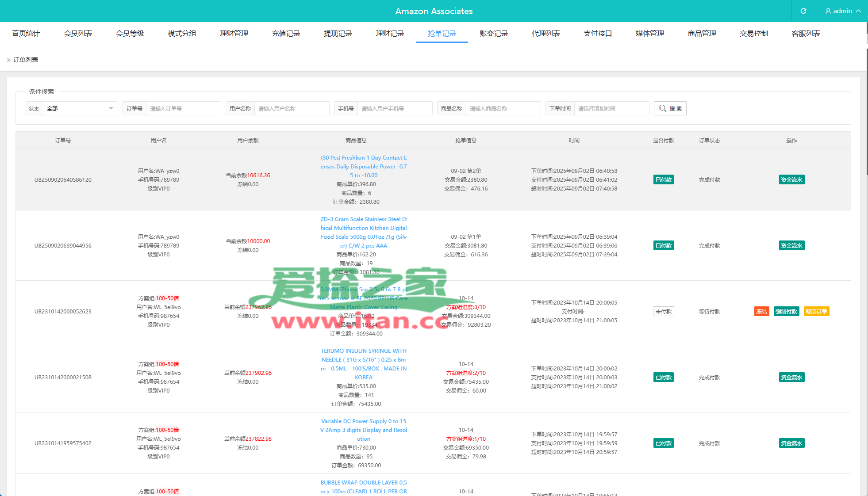Go to the 提现记录 tab
The width and height of the screenshot is (868, 496).
click(x=338, y=34)
